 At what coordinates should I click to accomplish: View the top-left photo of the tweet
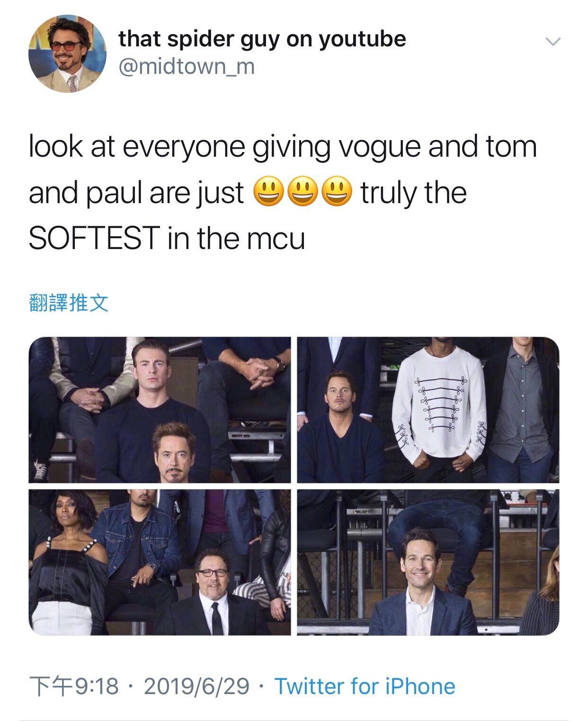click(x=160, y=410)
